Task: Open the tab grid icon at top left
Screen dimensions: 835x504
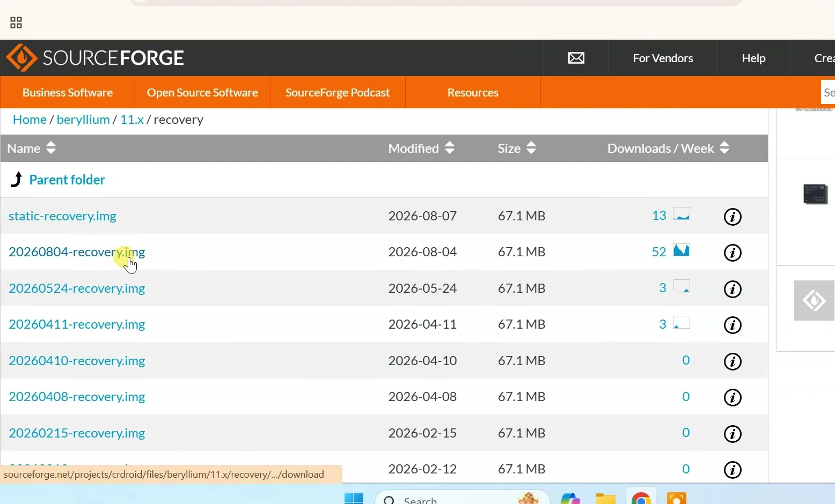Action: point(16,23)
